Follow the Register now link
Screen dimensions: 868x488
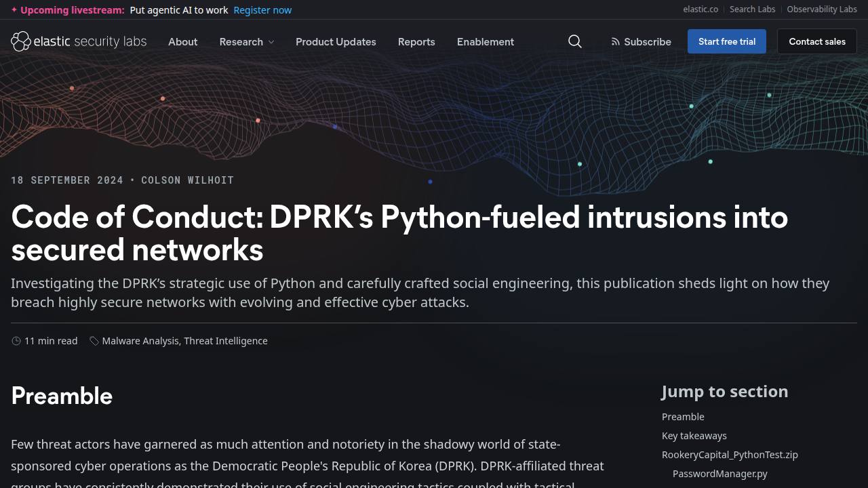262,10
